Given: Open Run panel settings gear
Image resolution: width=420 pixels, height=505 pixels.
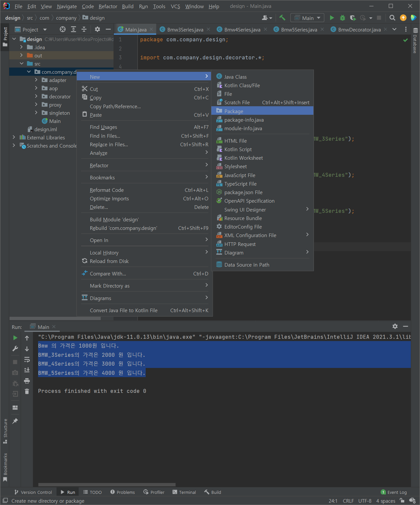Looking at the screenshot, I should click(x=395, y=326).
